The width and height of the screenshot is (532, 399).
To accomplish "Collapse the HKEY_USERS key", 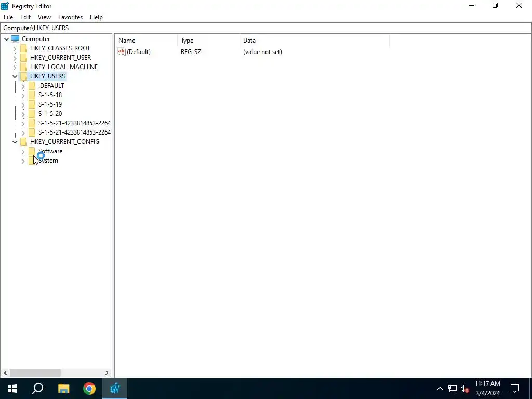I will pyautogui.click(x=15, y=76).
